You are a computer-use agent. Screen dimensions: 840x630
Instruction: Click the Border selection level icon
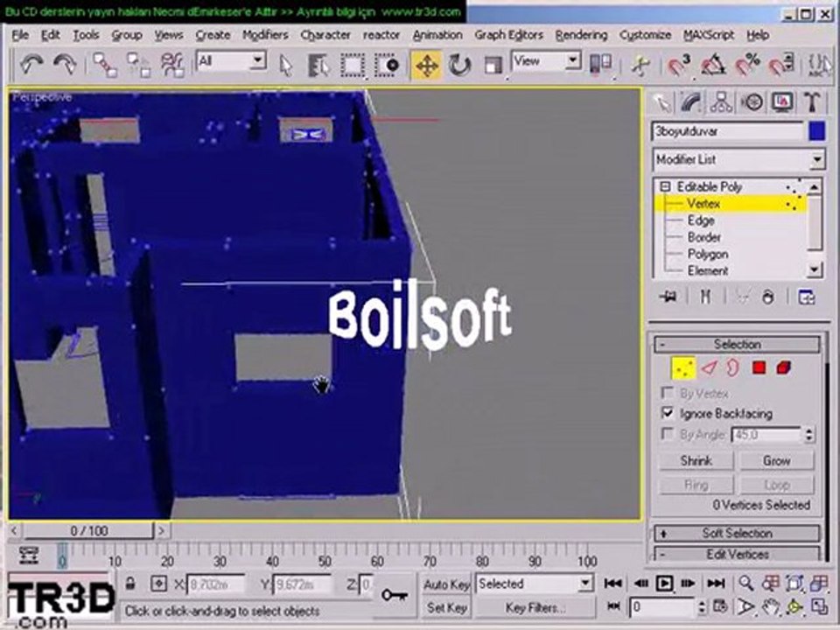(x=732, y=368)
